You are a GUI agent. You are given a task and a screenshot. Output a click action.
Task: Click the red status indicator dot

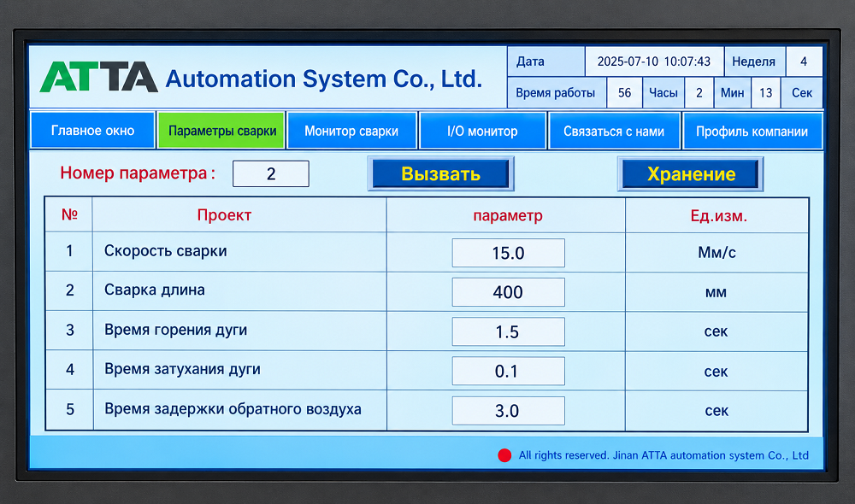pos(504,455)
